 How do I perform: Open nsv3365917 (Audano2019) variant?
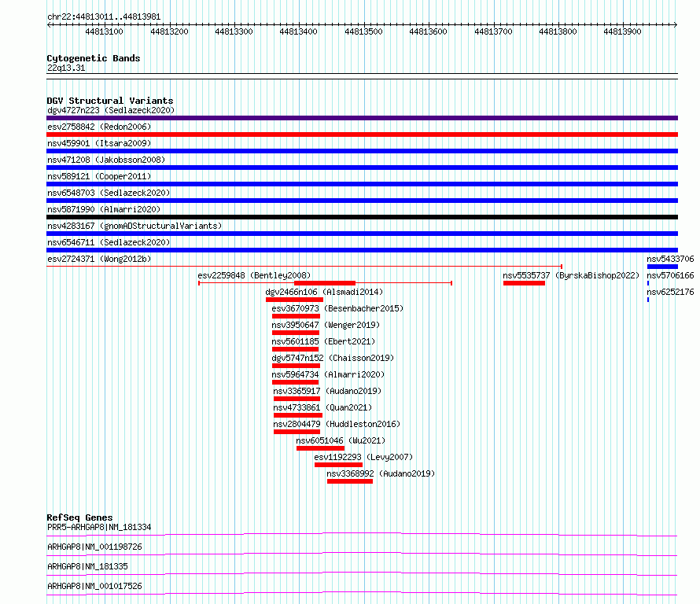tap(327, 391)
